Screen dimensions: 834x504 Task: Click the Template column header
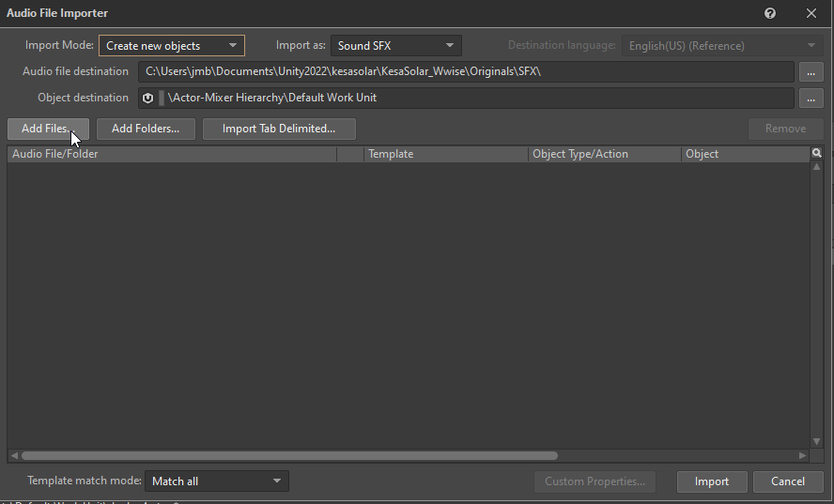(x=445, y=154)
